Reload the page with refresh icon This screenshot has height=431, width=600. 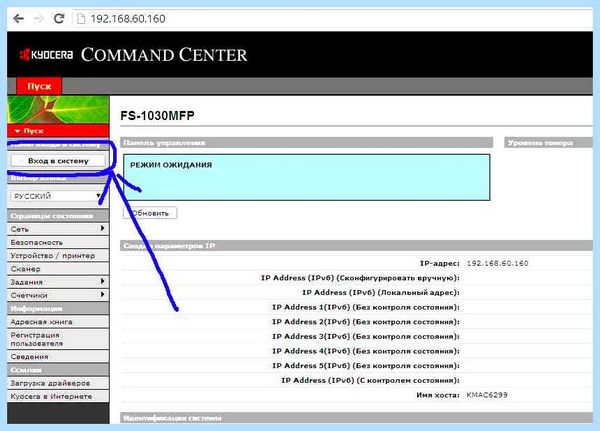click(x=59, y=18)
